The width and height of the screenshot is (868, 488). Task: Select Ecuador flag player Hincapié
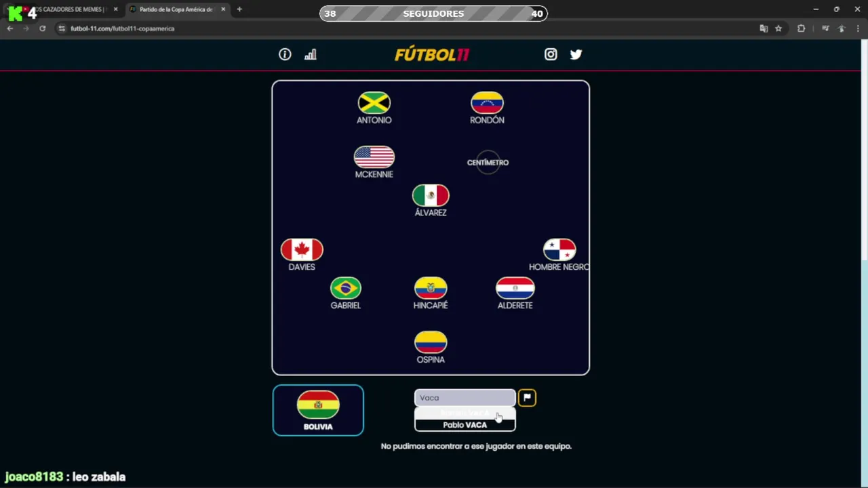tap(431, 293)
